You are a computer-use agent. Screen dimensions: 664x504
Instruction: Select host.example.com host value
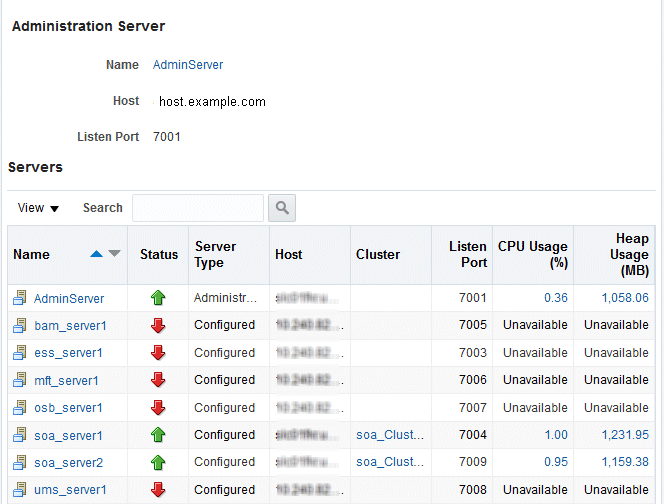(212, 102)
